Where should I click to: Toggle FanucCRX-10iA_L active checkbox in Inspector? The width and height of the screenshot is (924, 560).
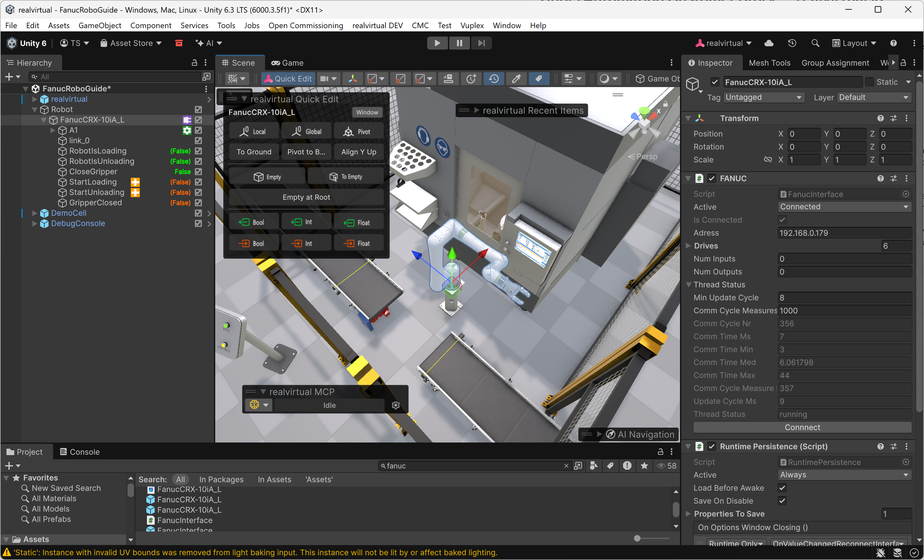tap(715, 82)
